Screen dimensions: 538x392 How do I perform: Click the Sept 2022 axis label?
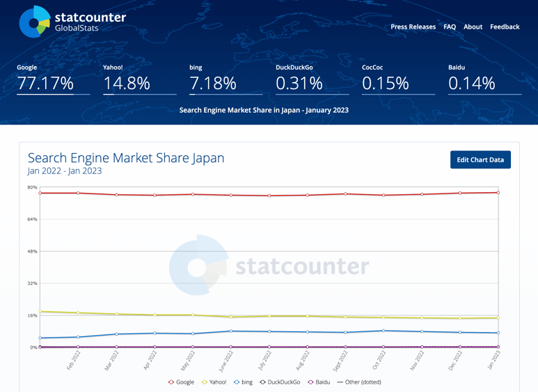click(x=340, y=361)
